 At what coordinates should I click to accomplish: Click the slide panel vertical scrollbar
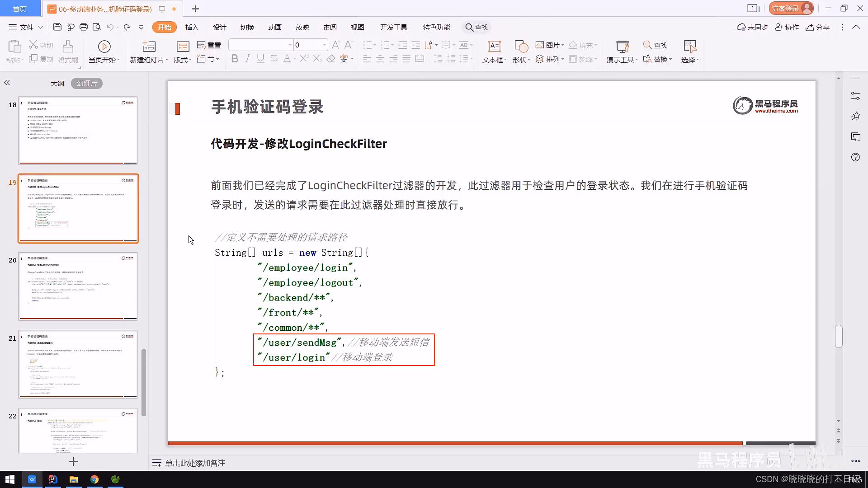tap(144, 382)
